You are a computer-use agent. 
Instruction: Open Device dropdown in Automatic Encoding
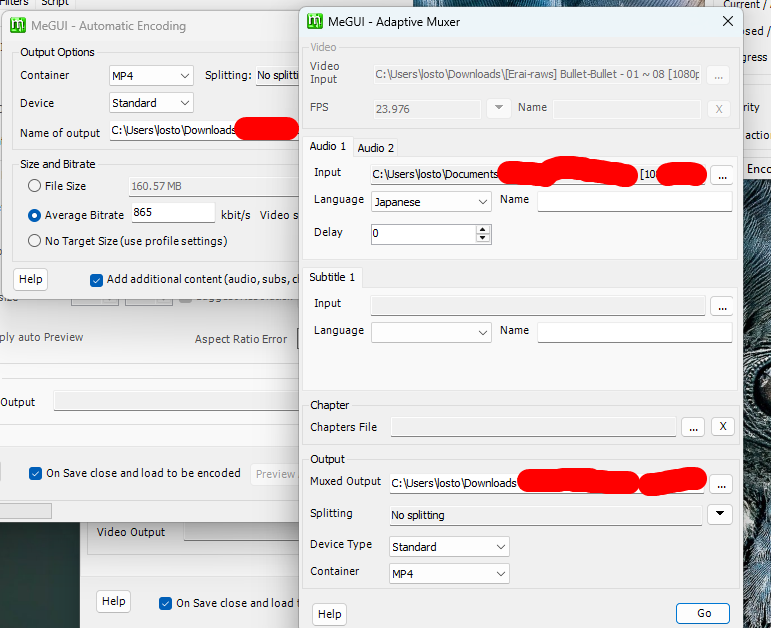(151, 103)
